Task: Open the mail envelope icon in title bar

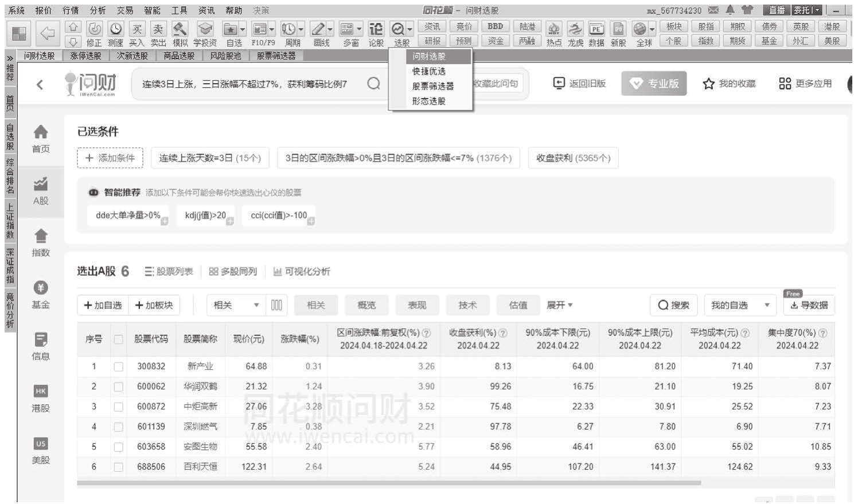Action: coord(713,10)
